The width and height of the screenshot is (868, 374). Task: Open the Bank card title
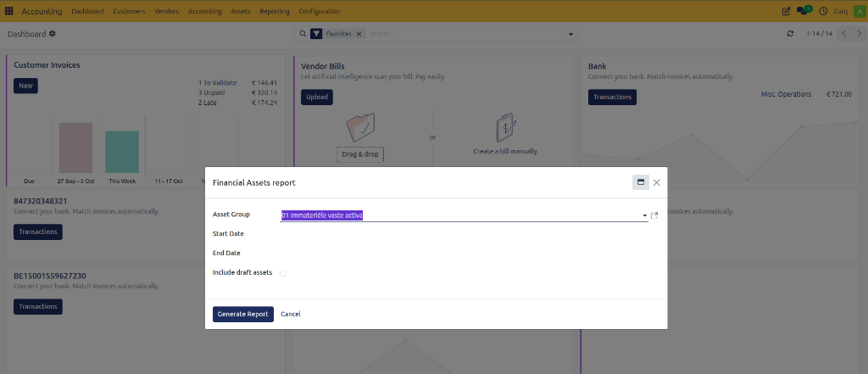coord(598,66)
